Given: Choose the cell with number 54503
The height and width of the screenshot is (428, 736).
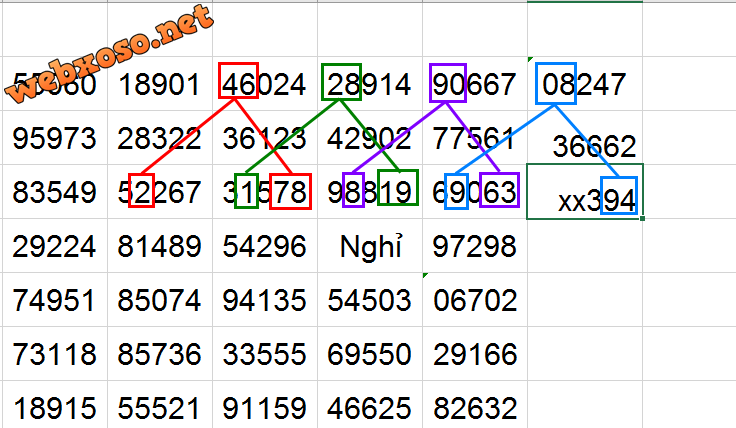Looking at the screenshot, I should click(x=370, y=299).
